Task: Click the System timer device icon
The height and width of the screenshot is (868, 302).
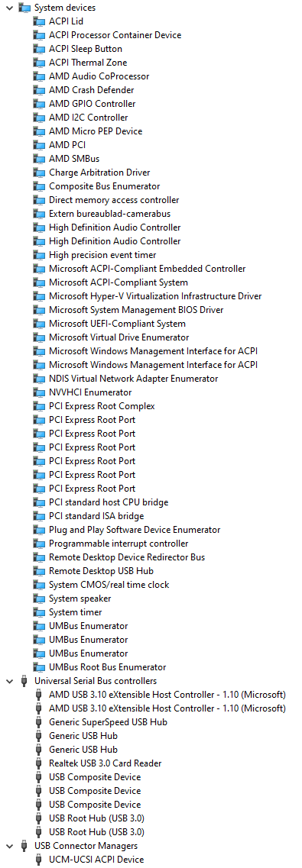Action: click(x=39, y=612)
